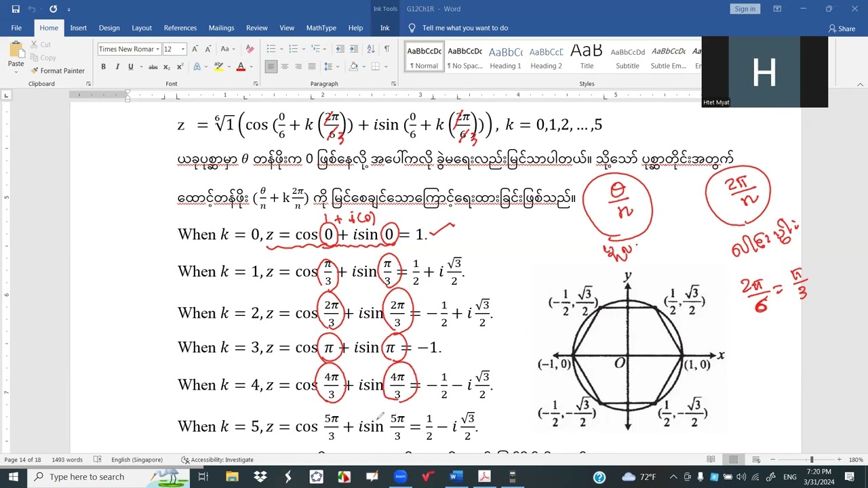
Task: Click Accessibility: Investigate in status bar
Action: (217, 460)
